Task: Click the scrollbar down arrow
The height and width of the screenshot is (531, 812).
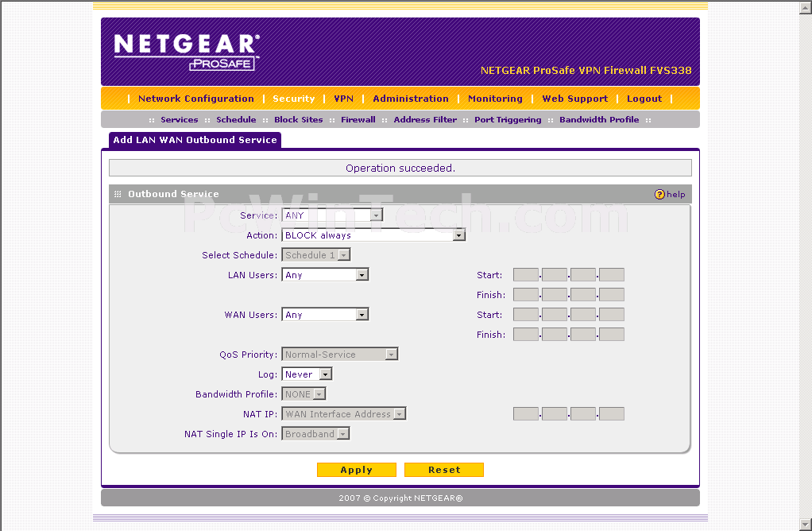Action: pos(806,525)
